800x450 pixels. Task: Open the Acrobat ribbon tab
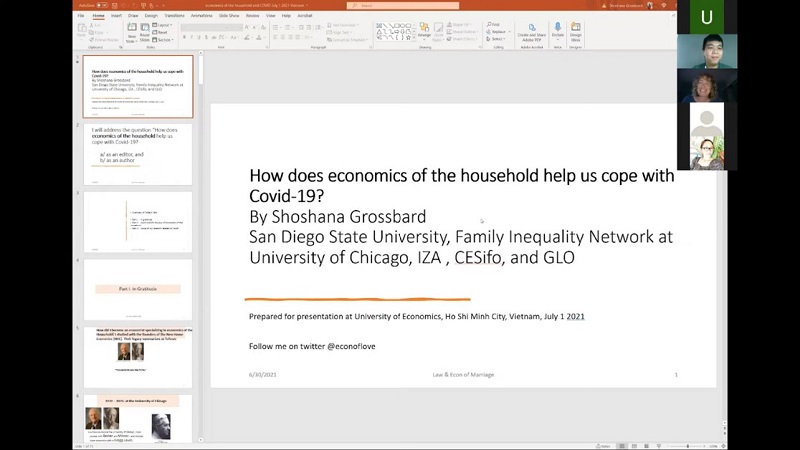tap(305, 16)
